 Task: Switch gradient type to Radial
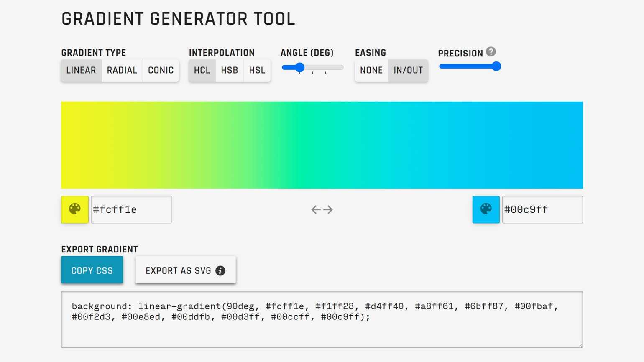tap(122, 70)
